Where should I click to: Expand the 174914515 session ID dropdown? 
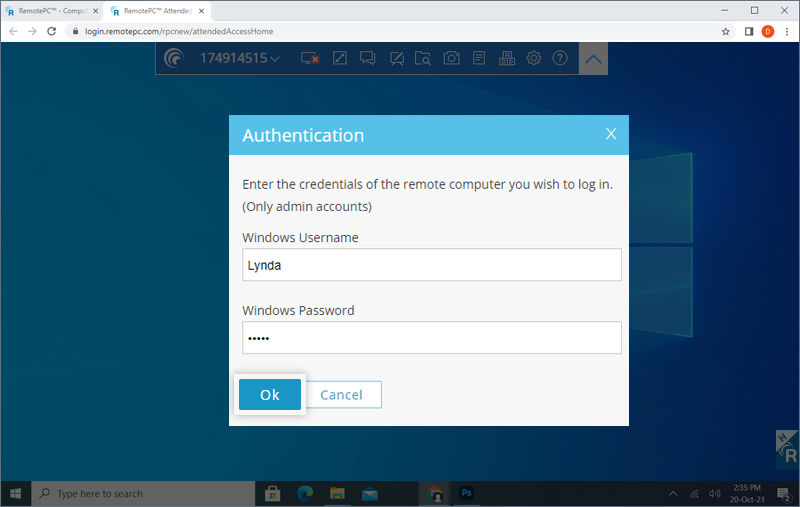275,59
